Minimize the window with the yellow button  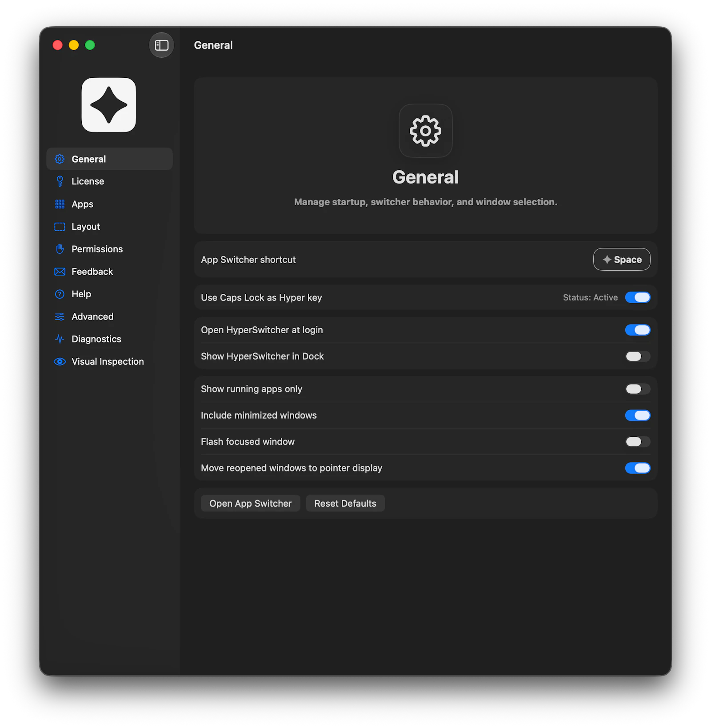74,45
